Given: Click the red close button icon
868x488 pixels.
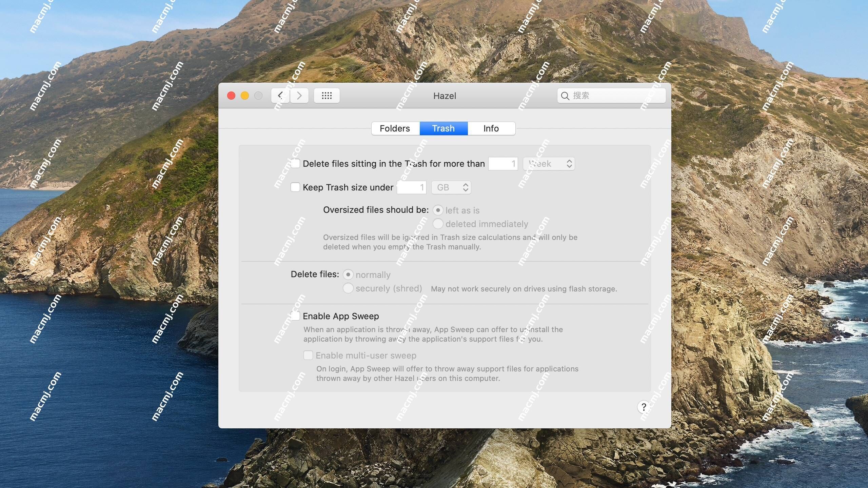Looking at the screenshot, I should click(231, 95).
